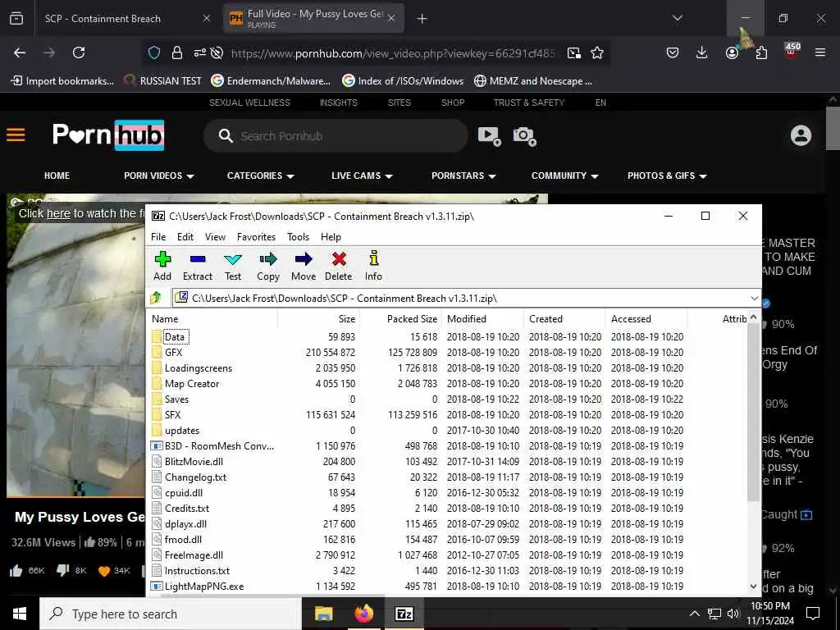Click the volume icon in system tray

click(x=733, y=614)
